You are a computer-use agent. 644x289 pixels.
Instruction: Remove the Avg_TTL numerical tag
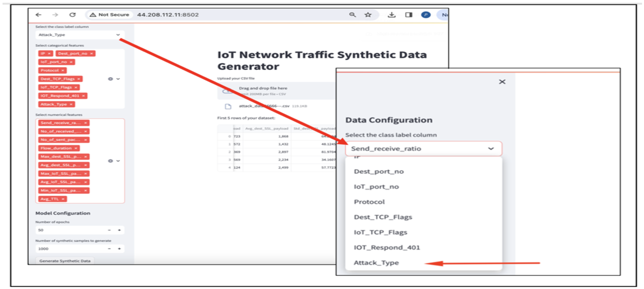(x=63, y=199)
